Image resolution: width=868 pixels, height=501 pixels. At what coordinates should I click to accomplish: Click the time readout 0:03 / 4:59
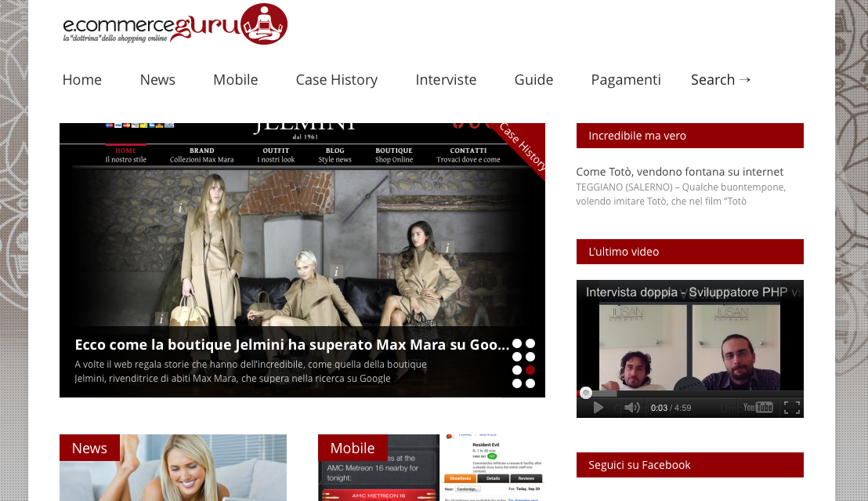pos(671,408)
